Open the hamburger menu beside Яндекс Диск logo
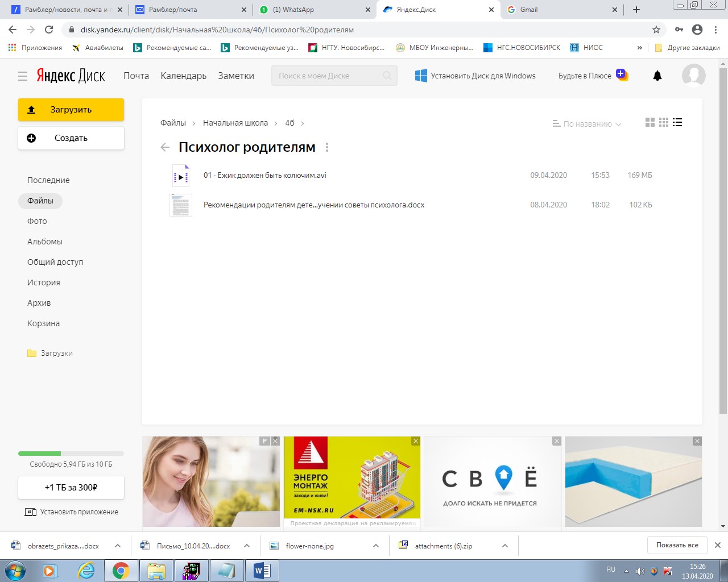This screenshot has height=582, width=728. [23, 76]
